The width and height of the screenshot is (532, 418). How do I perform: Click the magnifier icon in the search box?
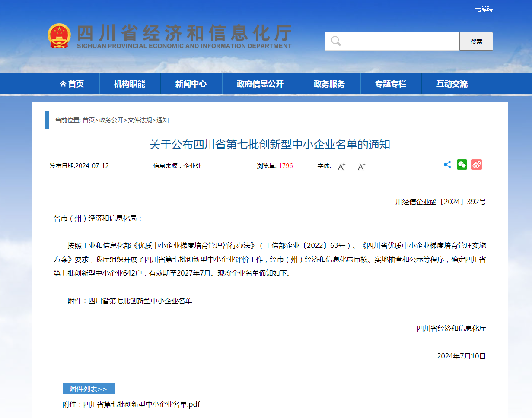point(335,41)
